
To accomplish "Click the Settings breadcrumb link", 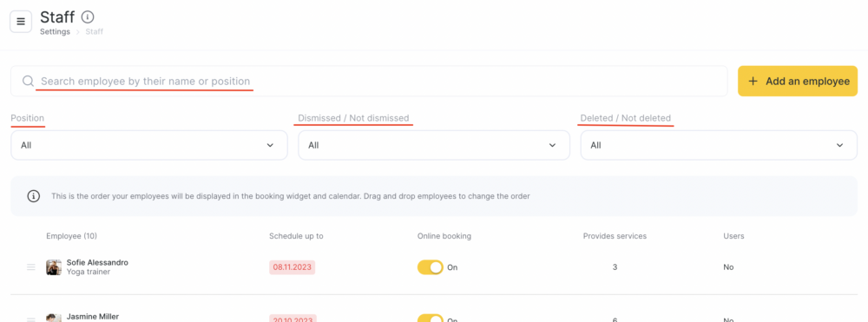I will tap(55, 31).
